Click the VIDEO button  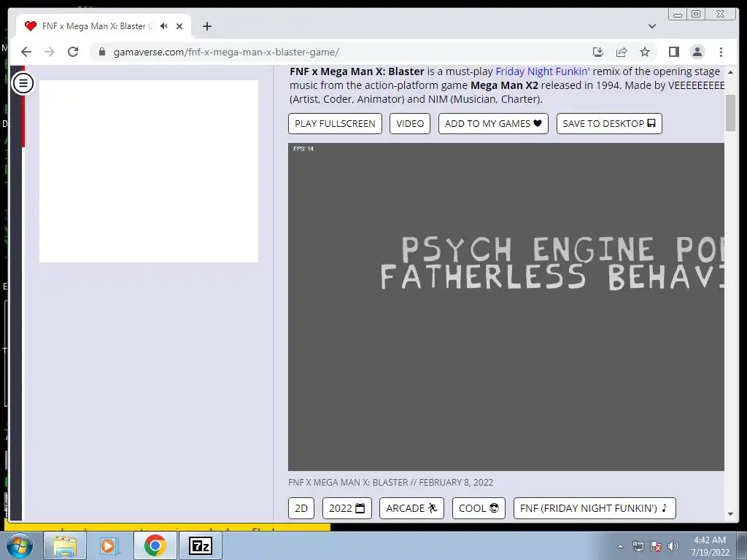[x=410, y=123]
